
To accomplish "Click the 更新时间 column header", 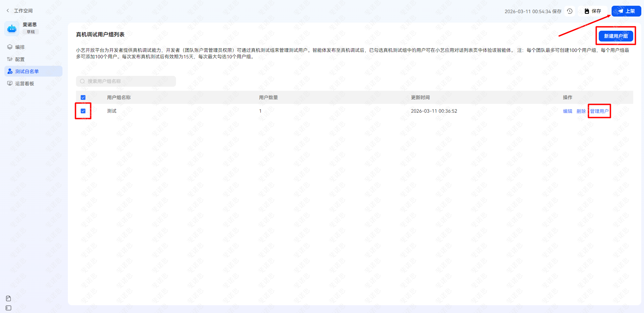I will 420,97.
